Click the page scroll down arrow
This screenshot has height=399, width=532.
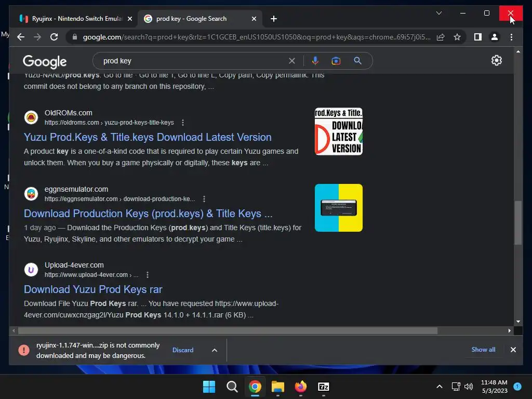coord(518,321)
